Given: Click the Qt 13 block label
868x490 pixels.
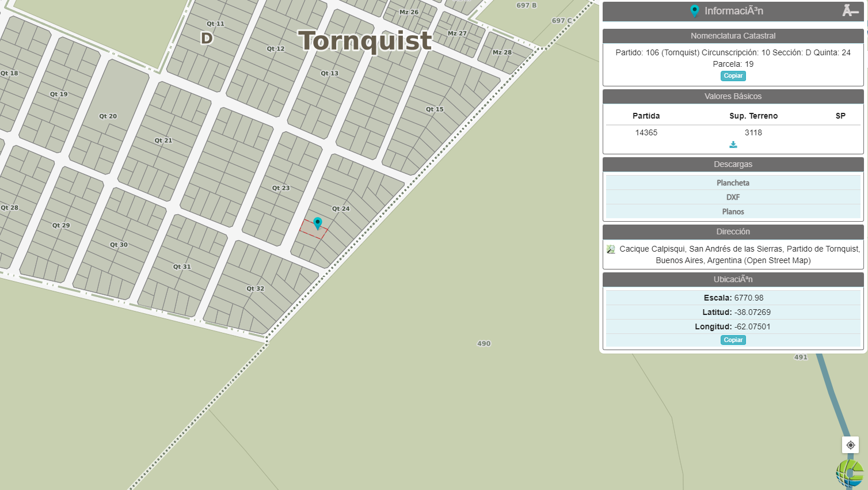Looking at the screenshot, I should tap(330, 74).
